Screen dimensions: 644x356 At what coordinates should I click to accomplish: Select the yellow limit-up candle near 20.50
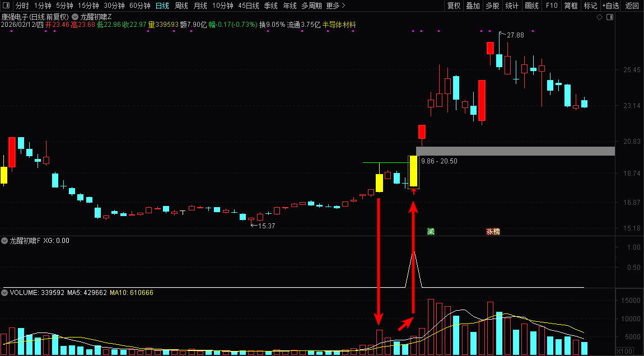[x=413, y=171]
